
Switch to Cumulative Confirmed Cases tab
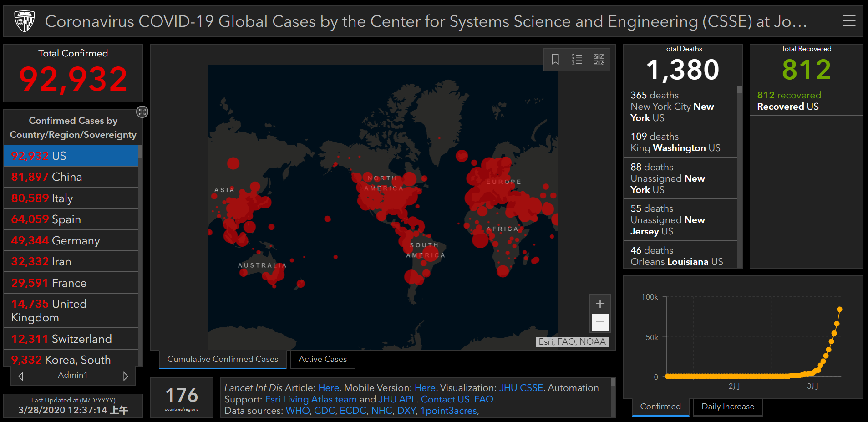point(223,359)
